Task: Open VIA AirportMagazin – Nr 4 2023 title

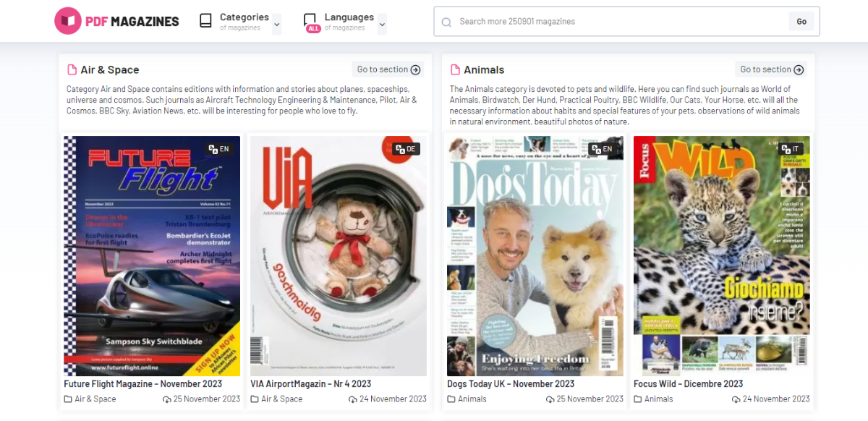Action: [310, 384]
